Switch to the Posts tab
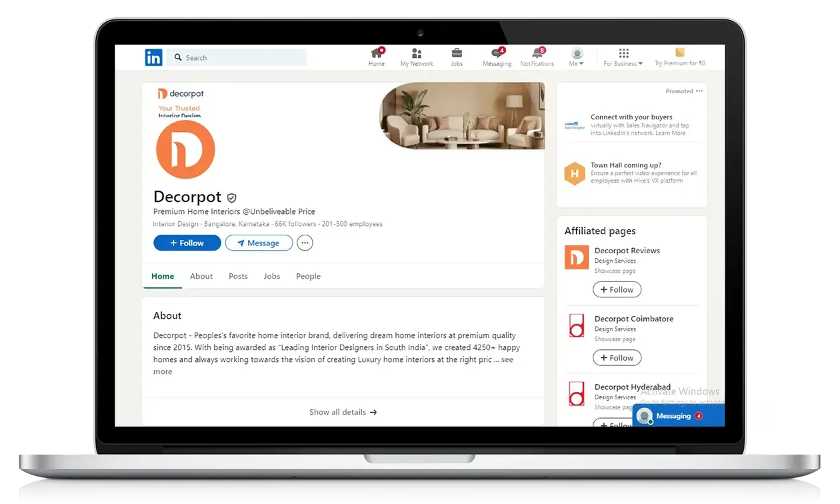Screen dimensions: 840x504 point(238,276)
